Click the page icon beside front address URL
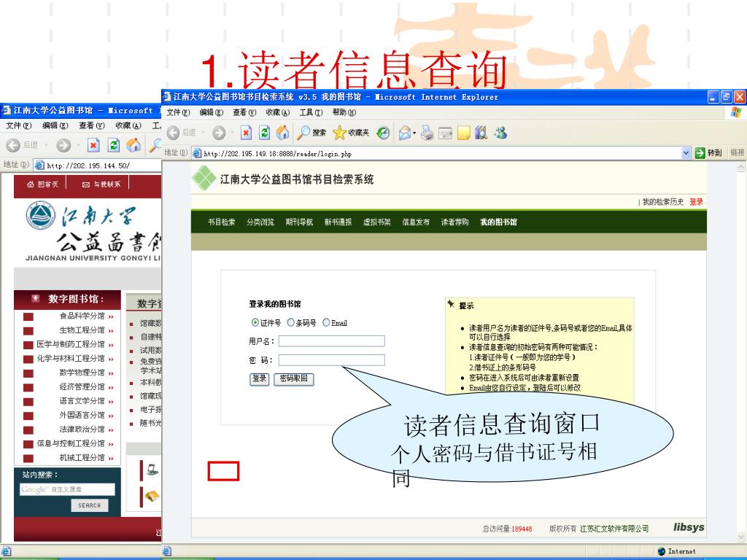This screenshot has height=560, width=747. click(x=197, y=153)
